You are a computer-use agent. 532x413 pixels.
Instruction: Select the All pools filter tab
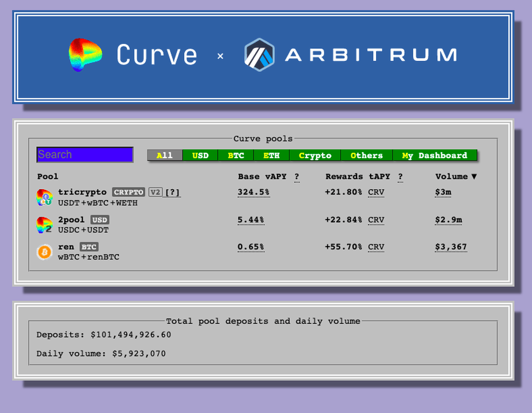164,155
